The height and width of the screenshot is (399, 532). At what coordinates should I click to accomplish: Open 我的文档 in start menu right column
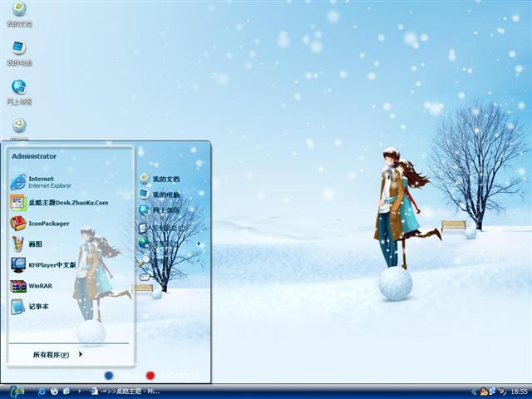point(160,179)
